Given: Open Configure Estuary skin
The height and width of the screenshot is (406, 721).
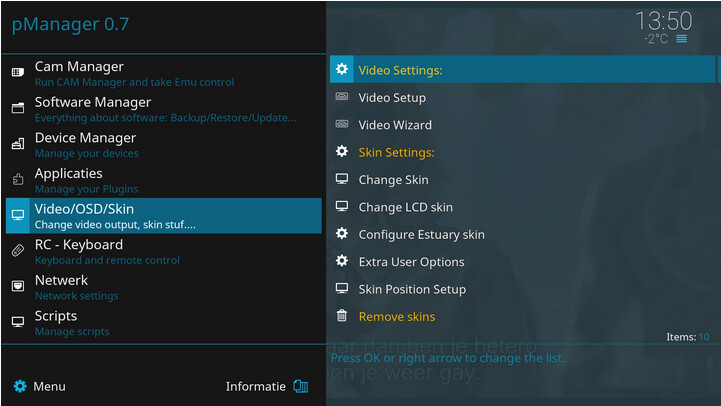Looking at the screenshot, I should 522,234.
